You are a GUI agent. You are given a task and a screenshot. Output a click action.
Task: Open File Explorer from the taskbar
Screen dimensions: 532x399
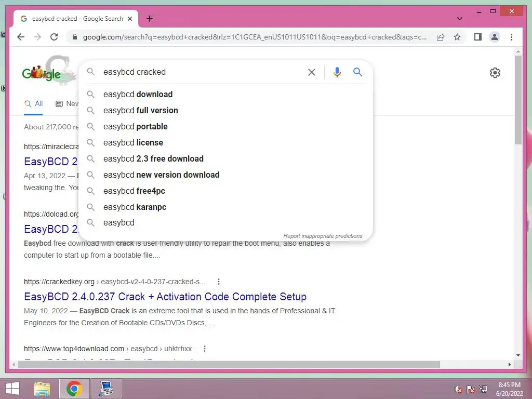42,389
